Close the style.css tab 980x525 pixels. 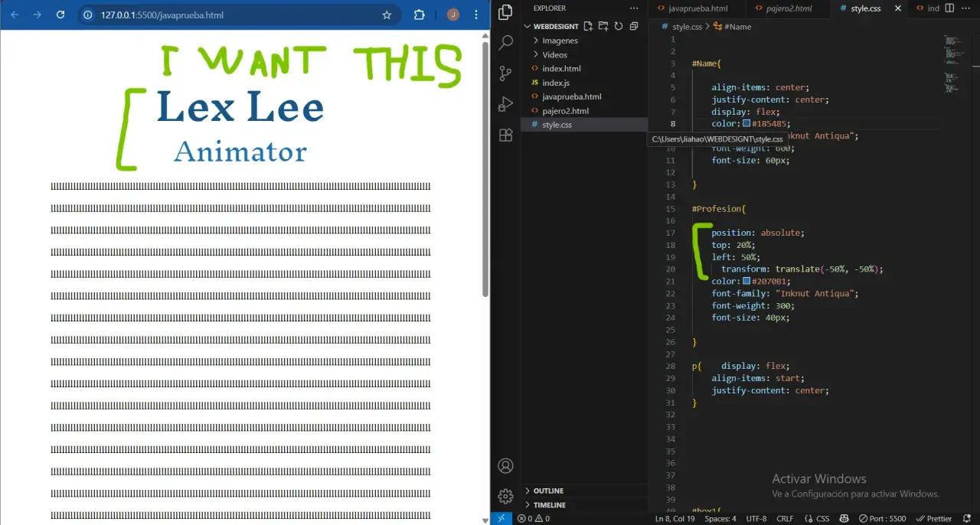pyautogui.click(x=898, y=8)
